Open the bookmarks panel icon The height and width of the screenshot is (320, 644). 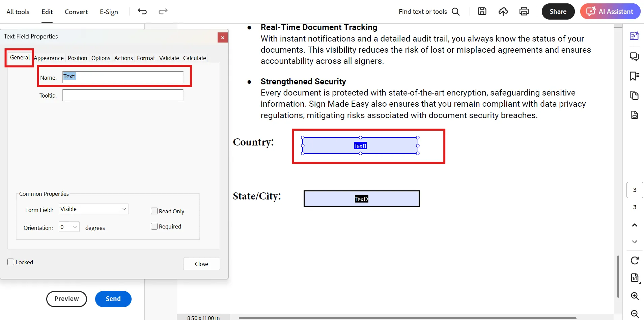tap(634, 76)
